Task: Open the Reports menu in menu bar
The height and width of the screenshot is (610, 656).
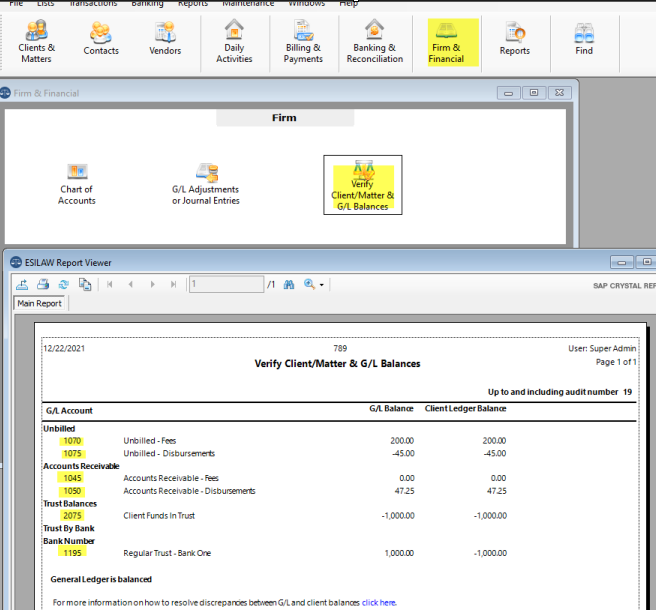Action: point(193,3)
